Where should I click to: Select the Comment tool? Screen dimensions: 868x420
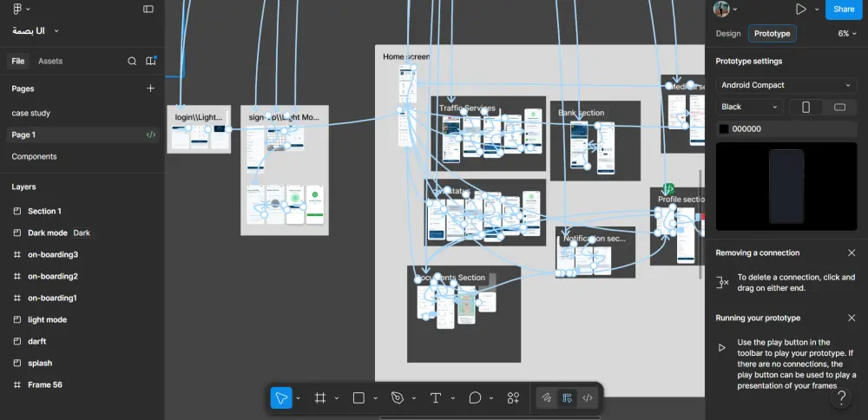(x=475, y=397)
